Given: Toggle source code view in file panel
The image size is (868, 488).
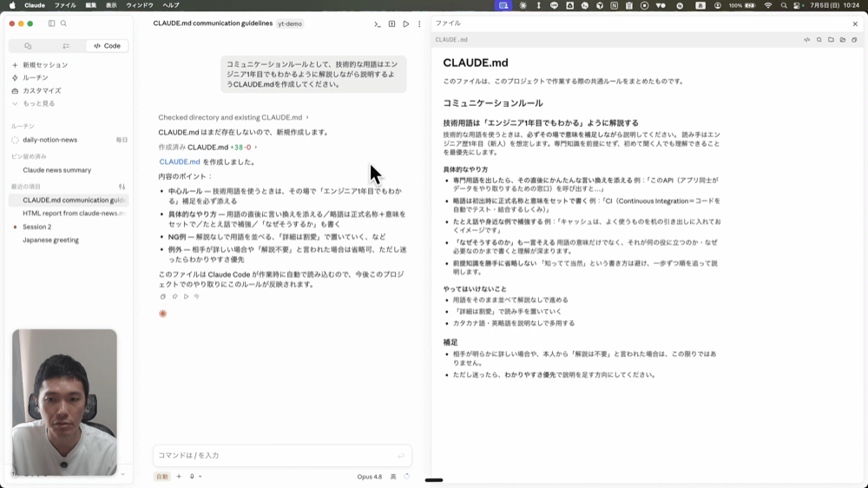Looking at the screenshot, I should [x=807, y=40].
